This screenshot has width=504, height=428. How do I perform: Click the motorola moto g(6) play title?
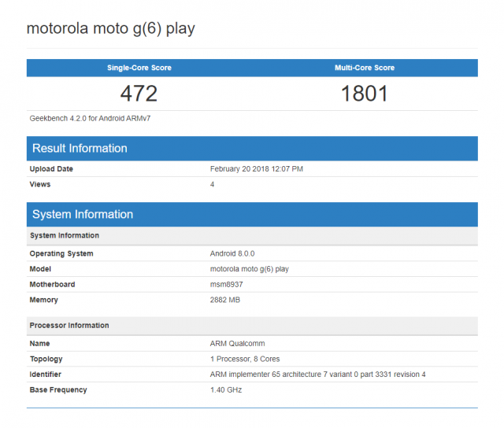pos(110,29)
